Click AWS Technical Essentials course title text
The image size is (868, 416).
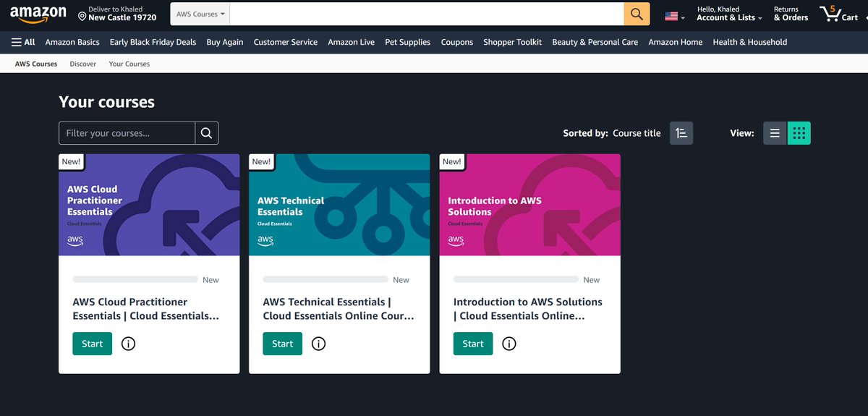(339, 309)
